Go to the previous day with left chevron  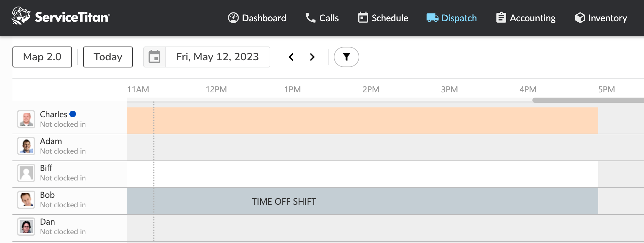(291, 57)
